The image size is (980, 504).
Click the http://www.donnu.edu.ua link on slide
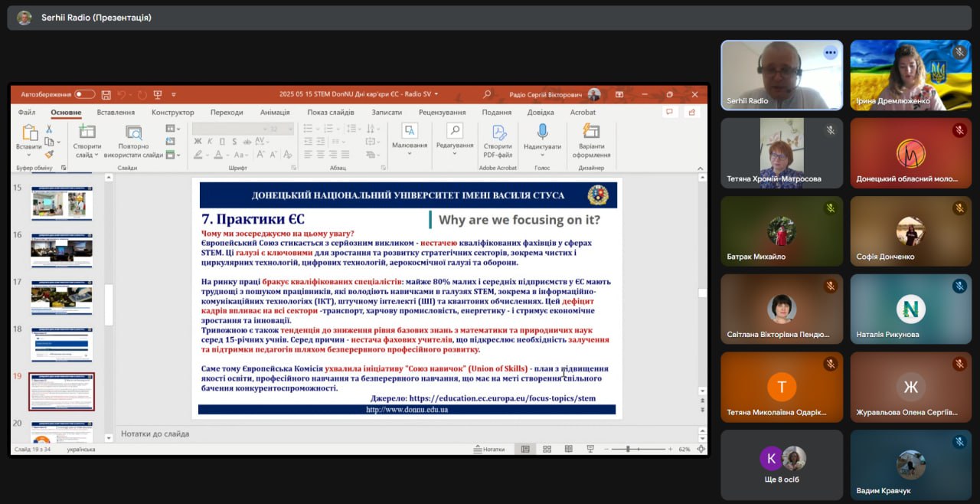tap(407, 410)
